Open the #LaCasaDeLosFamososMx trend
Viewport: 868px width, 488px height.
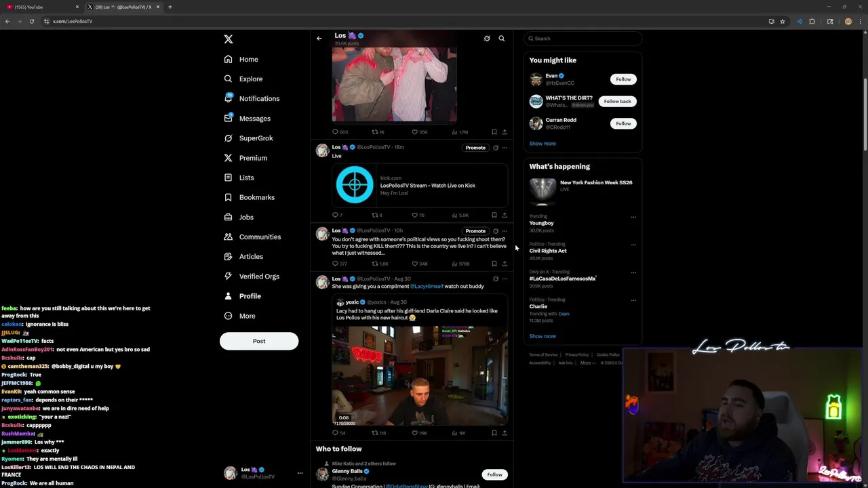[x=563, y=279]
